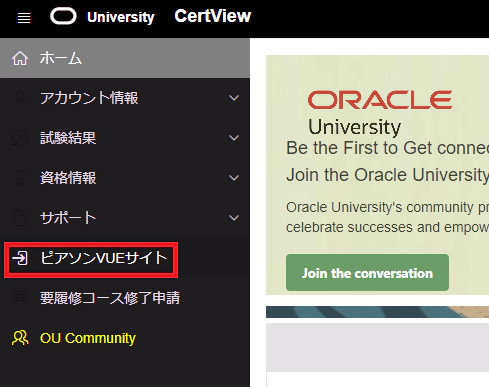Click the document icon beside サポート
Screen dimensions: 489x387
click(20, 218)
